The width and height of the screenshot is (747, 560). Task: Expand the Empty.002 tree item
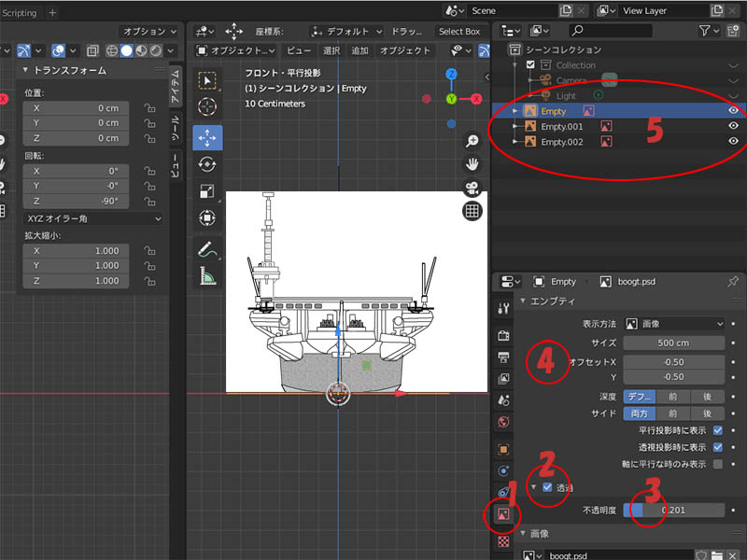click(514, 142)
